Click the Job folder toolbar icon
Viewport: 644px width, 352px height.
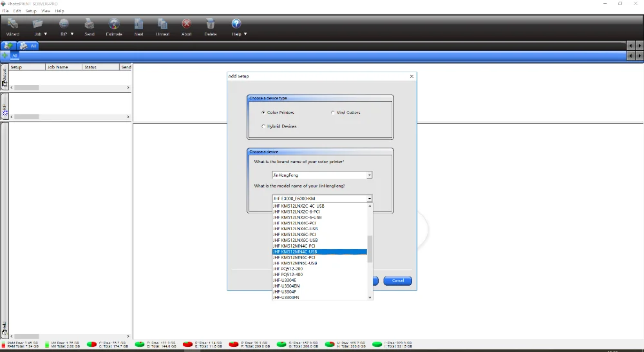pyautogui.click(x=38, y=24)
